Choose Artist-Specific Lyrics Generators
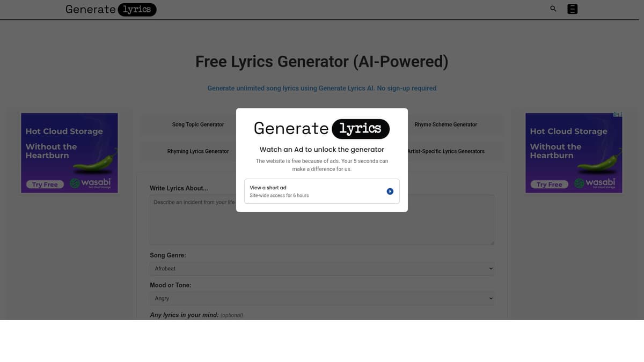 coord(445,151)
